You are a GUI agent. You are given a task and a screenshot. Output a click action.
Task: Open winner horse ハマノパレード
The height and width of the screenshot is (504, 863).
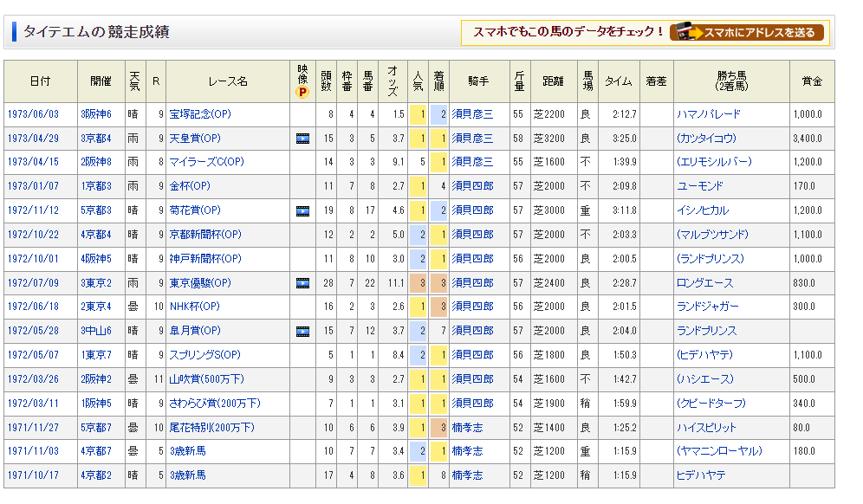pos(709,114)
